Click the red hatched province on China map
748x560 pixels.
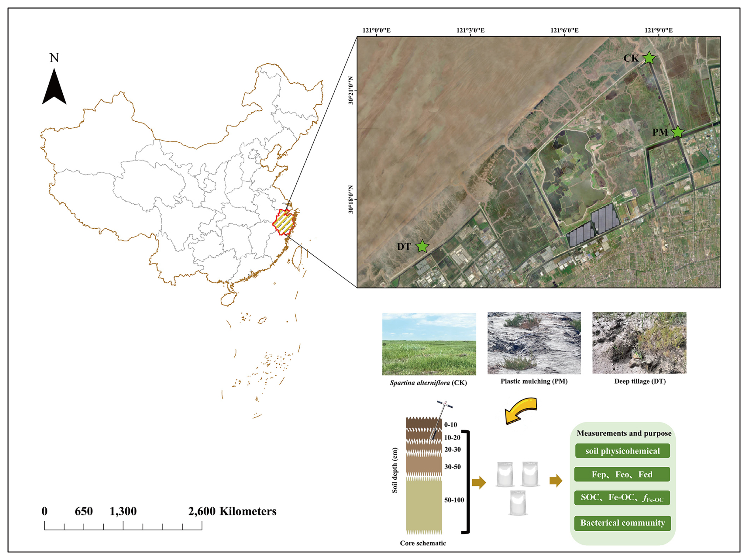284,222
